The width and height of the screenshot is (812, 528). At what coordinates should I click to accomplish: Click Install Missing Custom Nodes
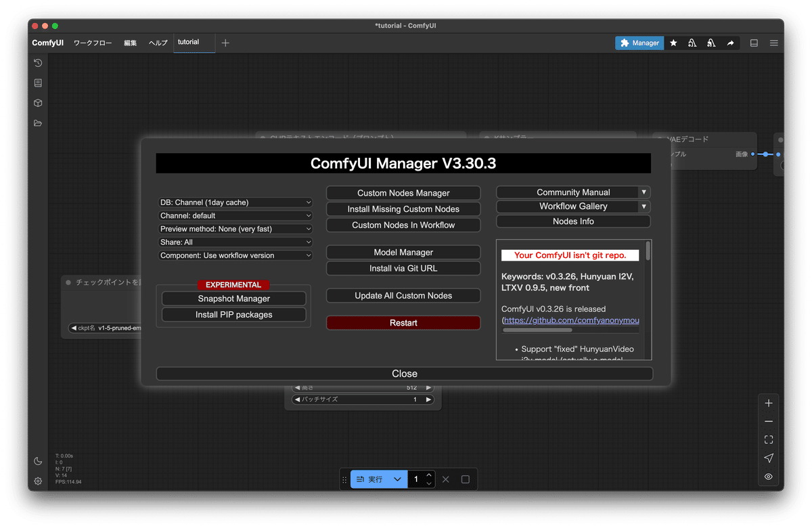[x=403, y=209]
